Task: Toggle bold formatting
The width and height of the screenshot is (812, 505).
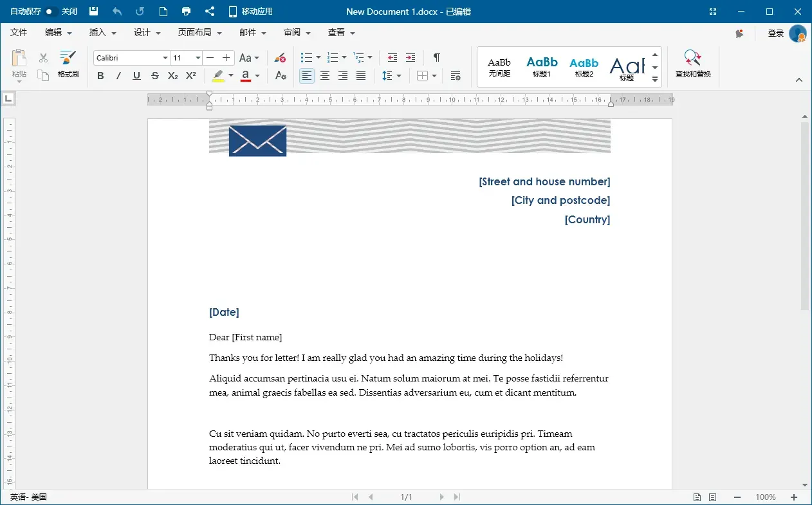Action: tap(100, 76)
